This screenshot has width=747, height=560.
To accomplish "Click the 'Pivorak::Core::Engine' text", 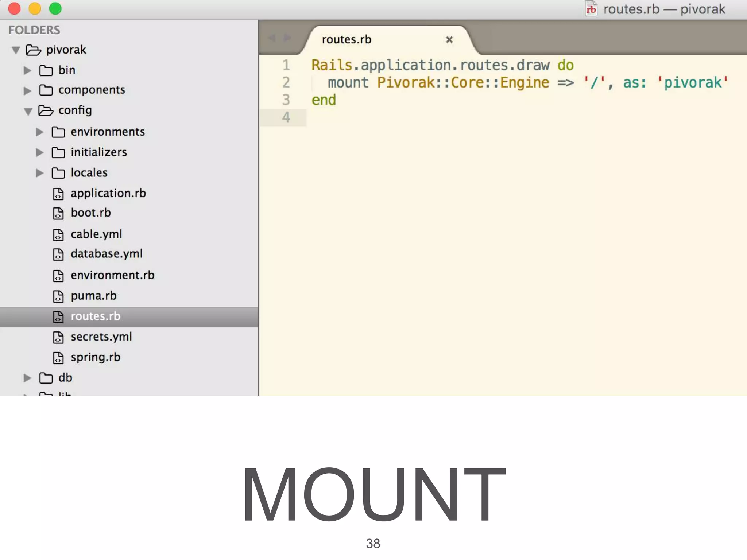I will tap(463, 83).
